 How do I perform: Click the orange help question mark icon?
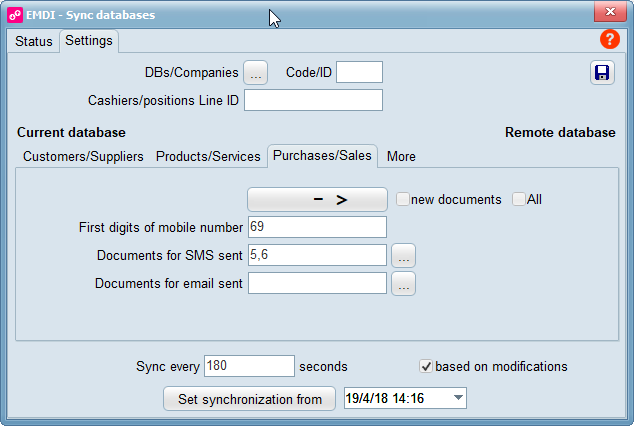(609, 40)
